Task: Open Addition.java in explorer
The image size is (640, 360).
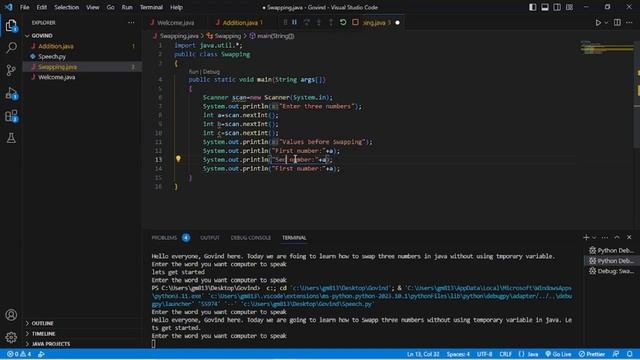Action: point(56,46)
